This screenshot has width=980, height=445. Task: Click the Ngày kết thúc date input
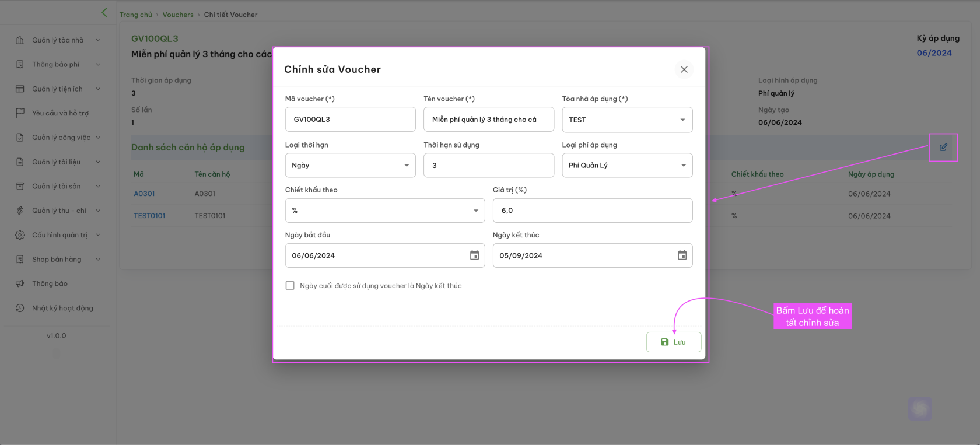tap(593, 255)
